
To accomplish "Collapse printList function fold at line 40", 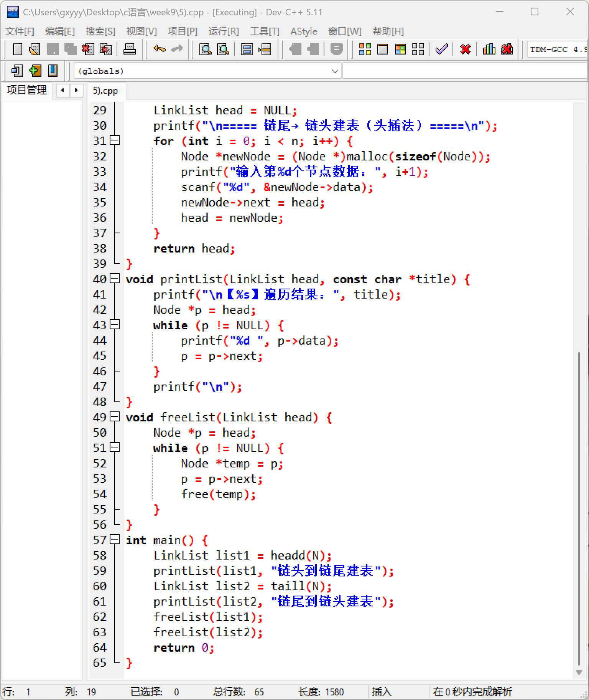I will point(115,279).
